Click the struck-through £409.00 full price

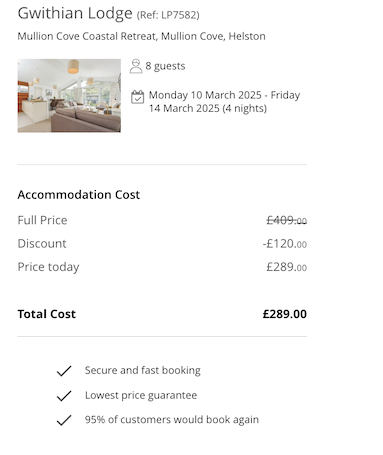click(x=286, y=220)
